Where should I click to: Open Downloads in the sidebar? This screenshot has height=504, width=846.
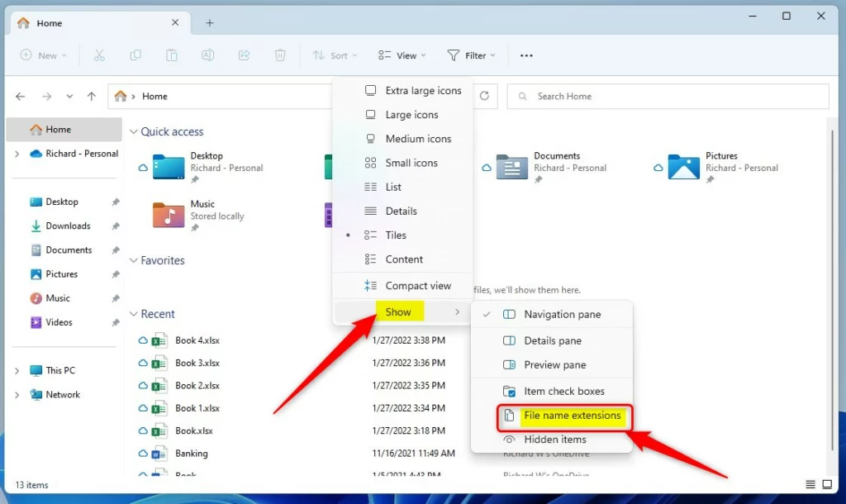(x=68, y=226)
